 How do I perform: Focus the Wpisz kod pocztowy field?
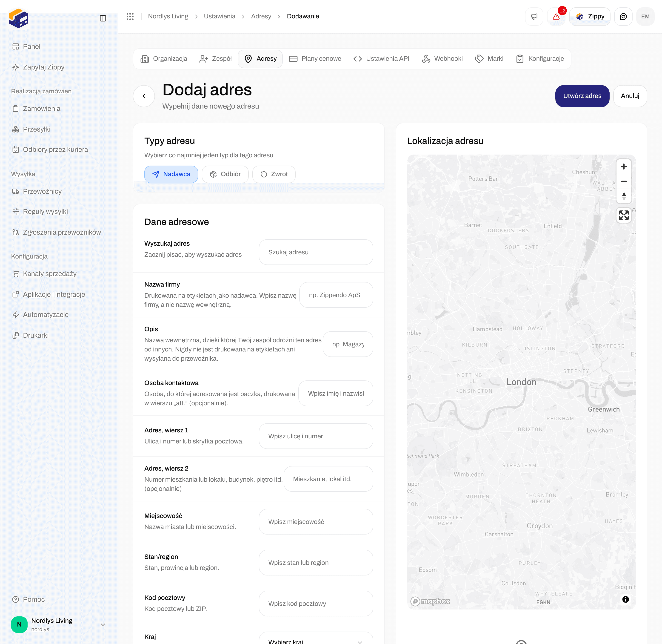click(x=316, y=604)
